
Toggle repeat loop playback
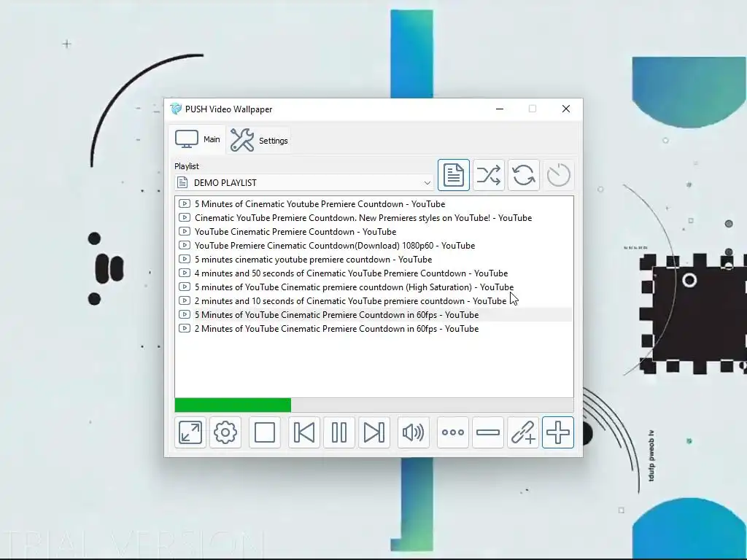tap(524, 175)
